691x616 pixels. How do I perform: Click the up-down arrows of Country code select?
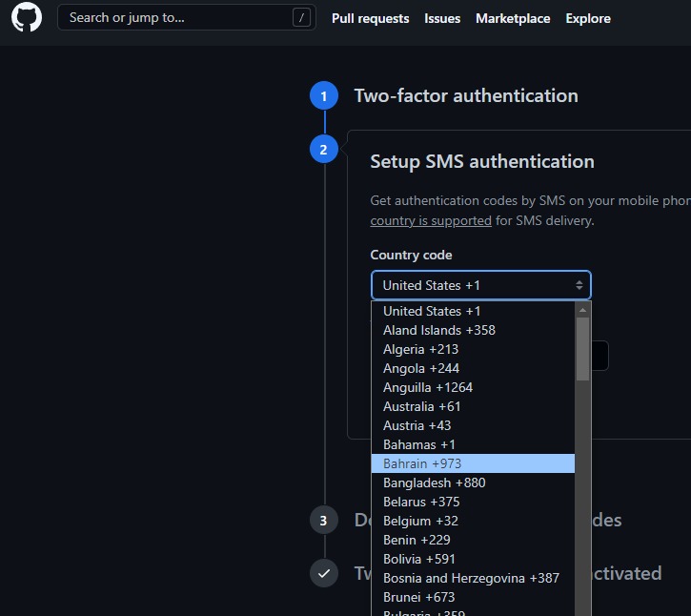coord(579,285)
